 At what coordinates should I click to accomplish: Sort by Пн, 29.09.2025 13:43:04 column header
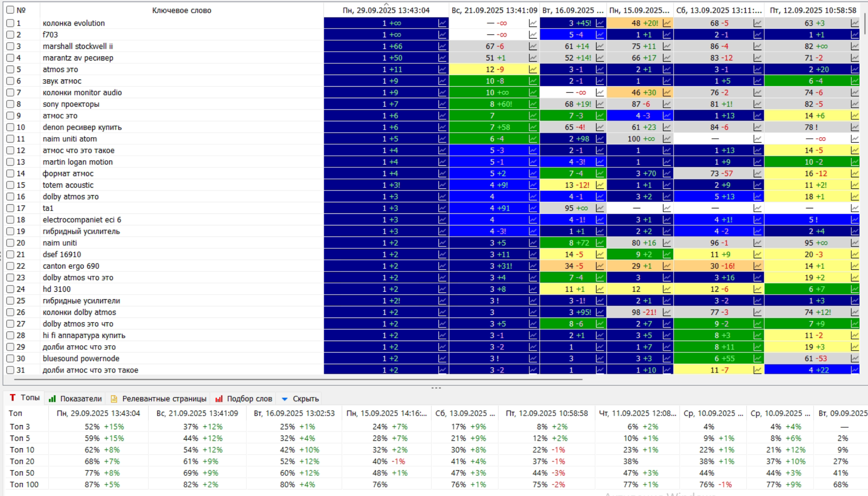[386, 10]
